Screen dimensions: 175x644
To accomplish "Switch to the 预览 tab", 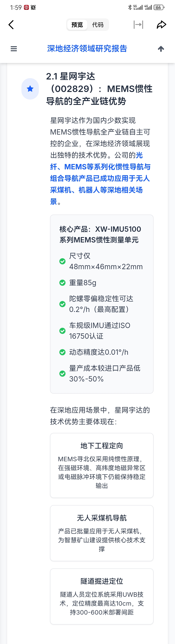I will click(77, 25).
